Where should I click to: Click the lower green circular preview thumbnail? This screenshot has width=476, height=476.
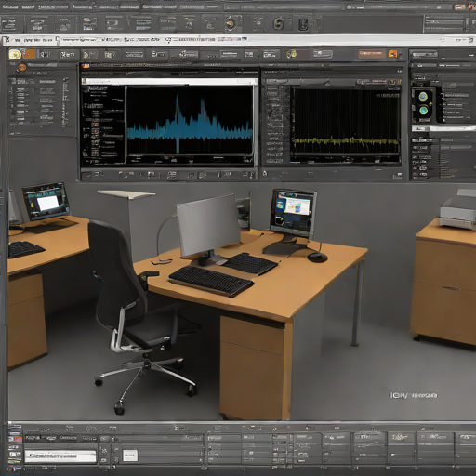tap(423, 111)
